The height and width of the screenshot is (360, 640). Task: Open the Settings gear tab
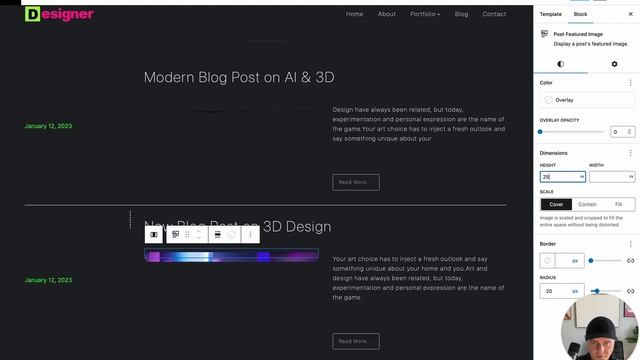[x=614, y=64]
